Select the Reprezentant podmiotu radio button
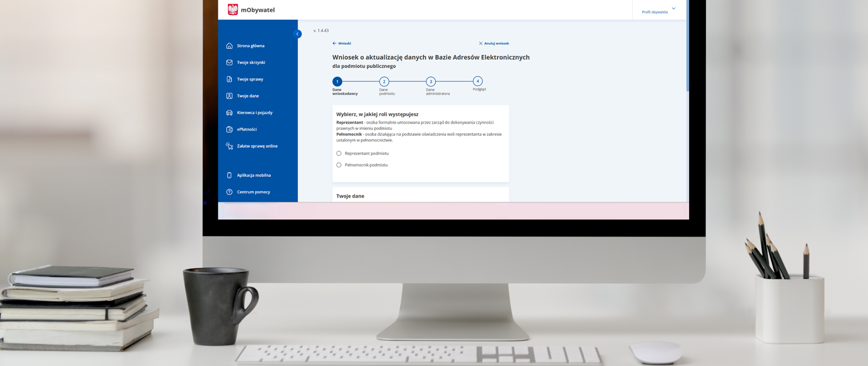Screen dimensions: 868x366 [339, 154]
